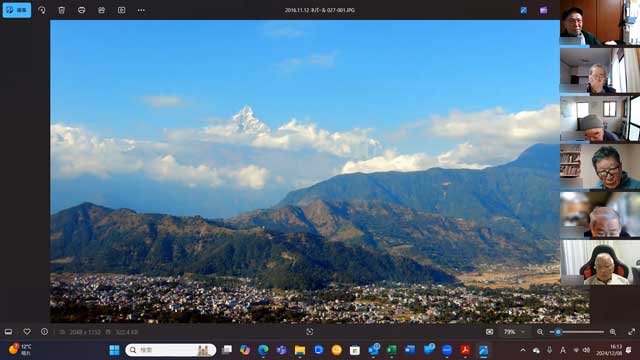
Task: Click the taskbar search box
Action: [171, 350]
